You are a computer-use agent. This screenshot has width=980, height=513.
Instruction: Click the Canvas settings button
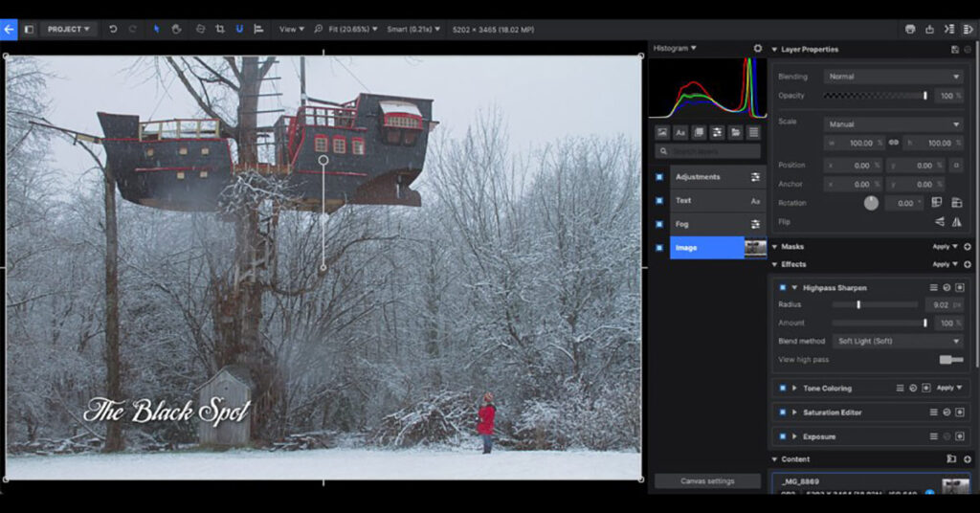point(707,481)
